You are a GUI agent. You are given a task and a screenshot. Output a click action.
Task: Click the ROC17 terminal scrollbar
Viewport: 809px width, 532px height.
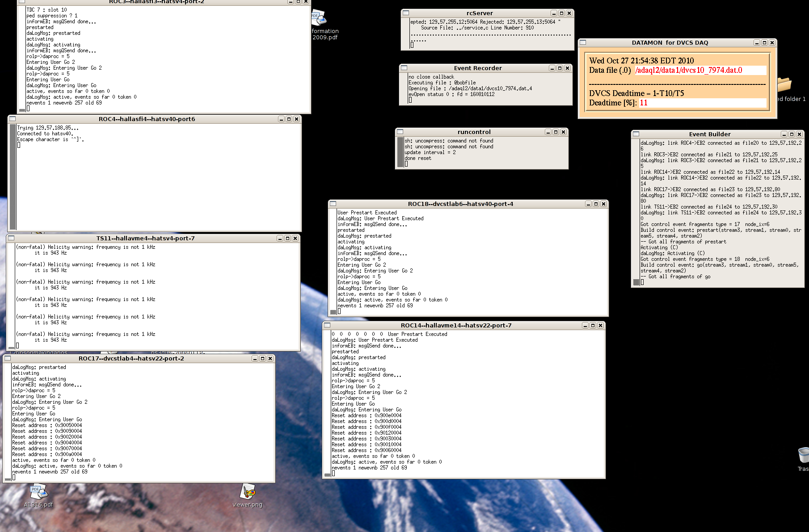[8, 422]
